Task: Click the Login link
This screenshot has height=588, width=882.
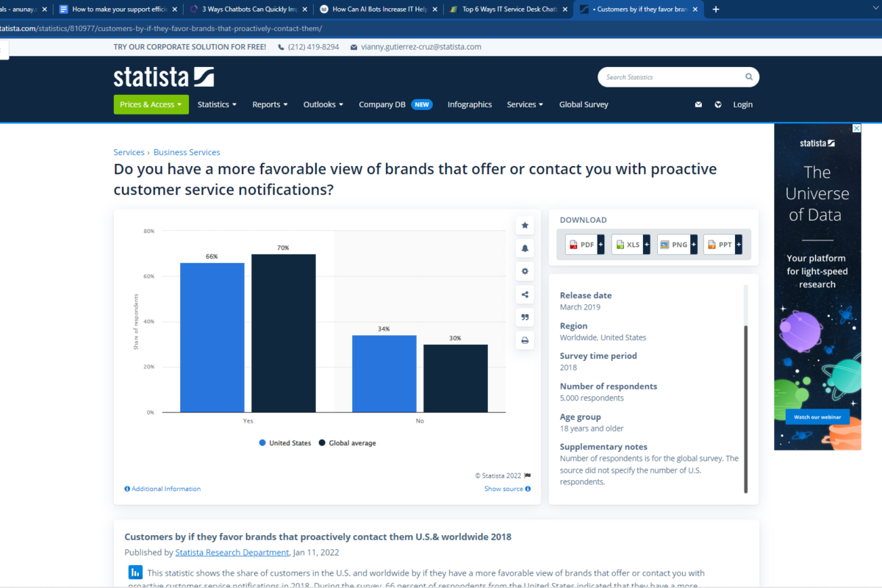Action: point(743,104)
